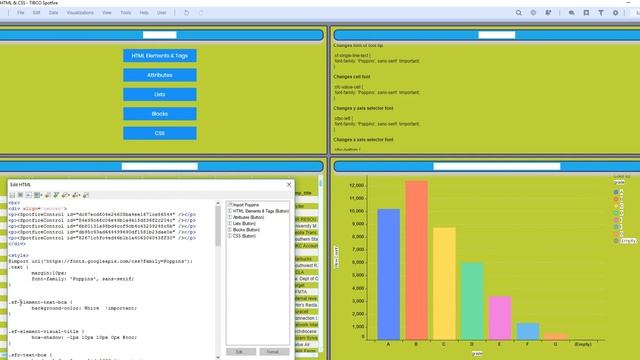Click the green D bar in chart

[472, 301]
